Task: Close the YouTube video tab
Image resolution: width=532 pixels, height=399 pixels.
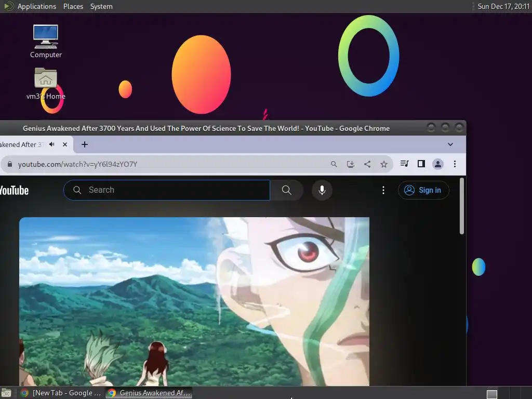Action: click(65, 144)
